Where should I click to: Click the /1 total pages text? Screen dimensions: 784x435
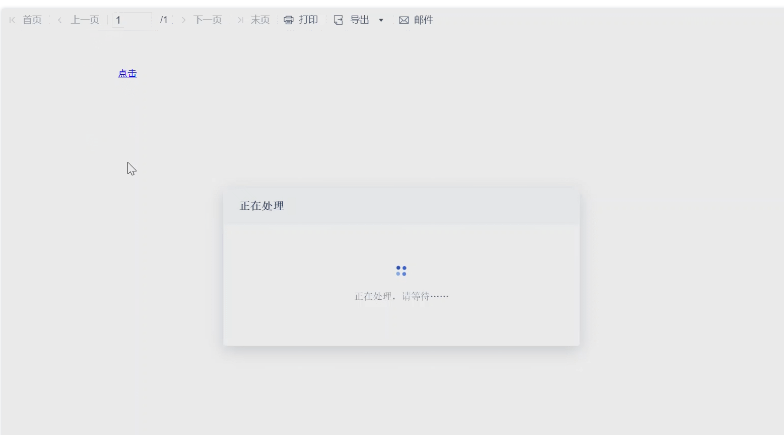pos(164,20)
